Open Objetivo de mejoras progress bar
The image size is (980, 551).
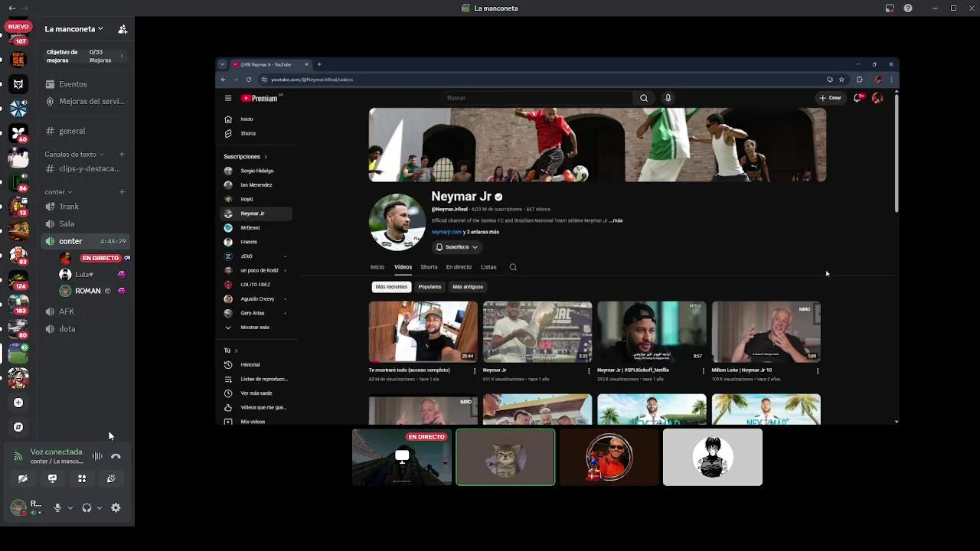tap(86, 56)
